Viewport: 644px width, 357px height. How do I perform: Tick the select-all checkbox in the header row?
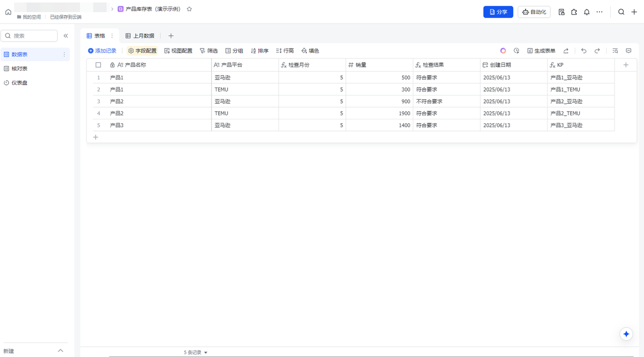point(98,65)
